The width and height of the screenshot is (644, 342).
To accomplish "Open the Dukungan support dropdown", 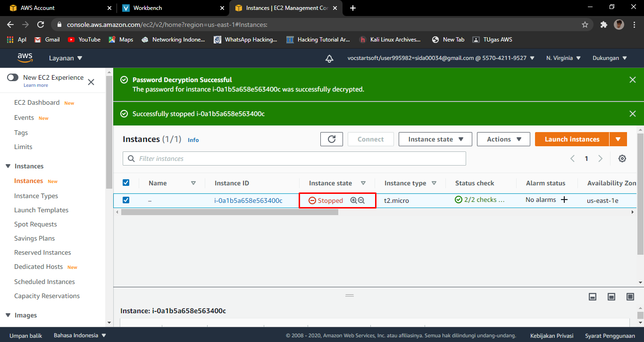I will (x=610, y=58).
